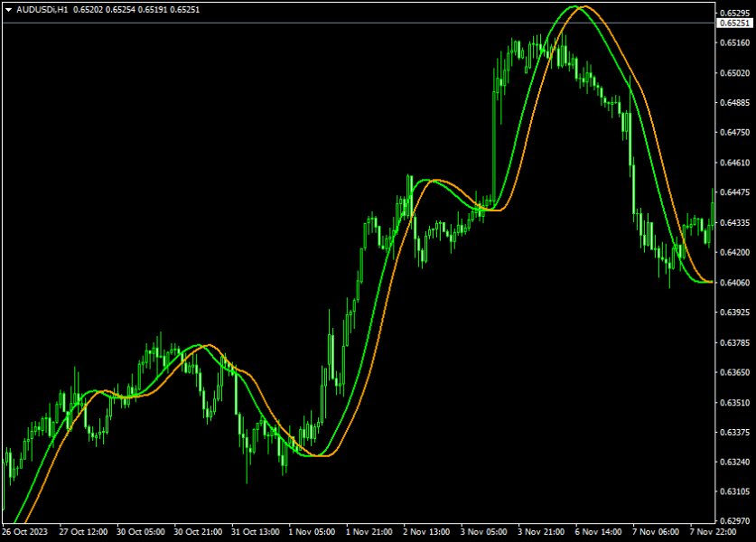756x542 pixels.
Task: Click the 7 Nov 06:00 time label
Action: point(656,532)
